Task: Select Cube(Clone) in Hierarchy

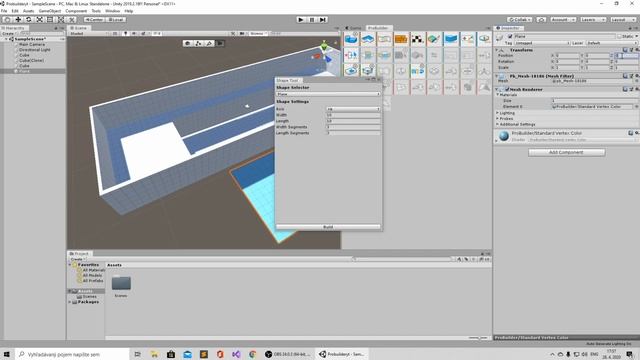Action: pyautogui.click(x=31, y=60)
